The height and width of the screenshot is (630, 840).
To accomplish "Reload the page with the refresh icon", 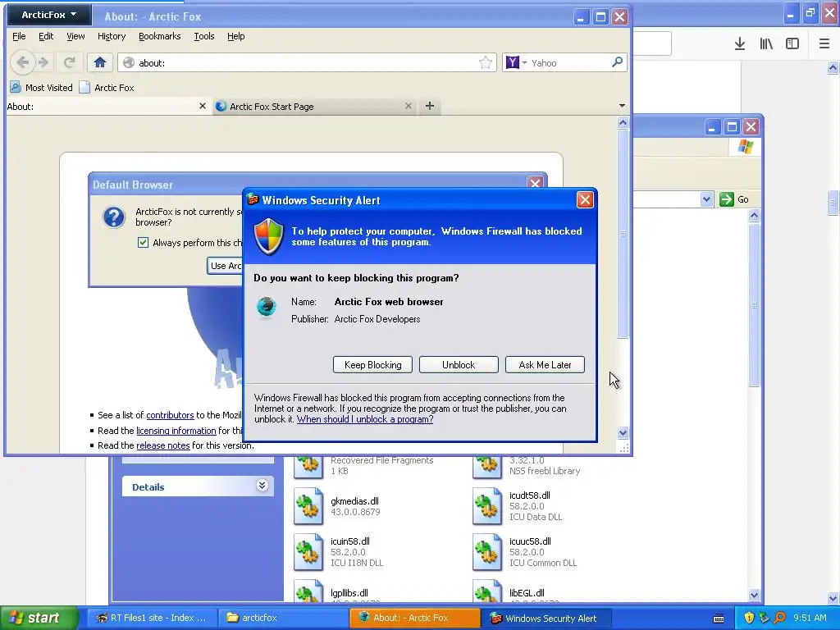I will (69, 62).
